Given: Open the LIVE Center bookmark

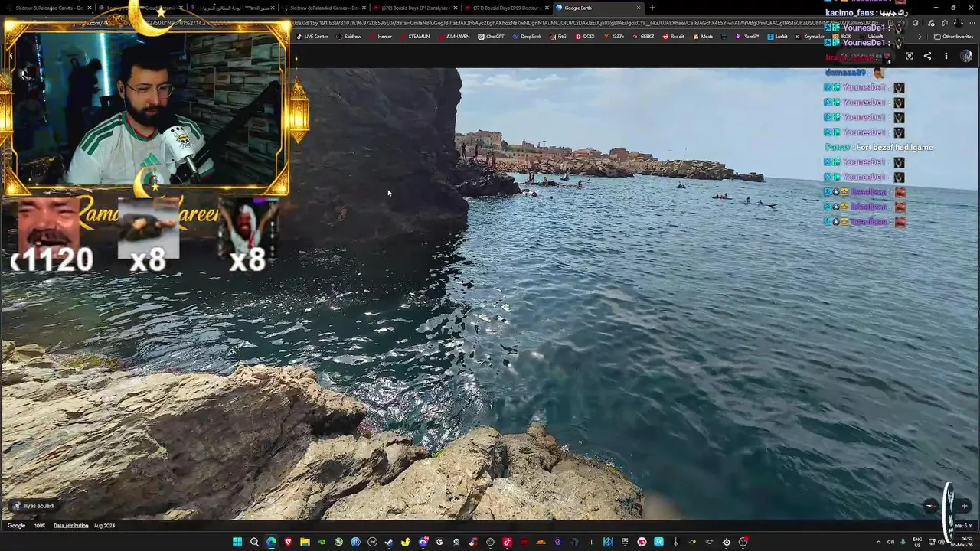Looking at the screenshot, I should [x=312, y=37].
